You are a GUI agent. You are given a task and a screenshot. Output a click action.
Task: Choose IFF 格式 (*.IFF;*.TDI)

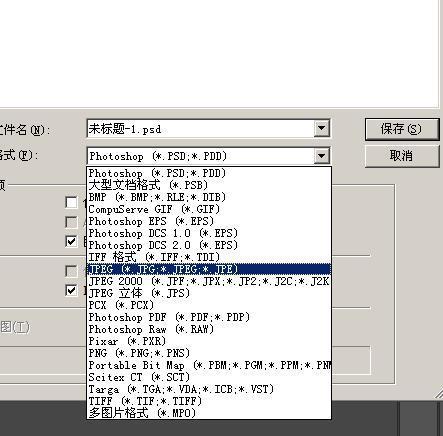click(x=209, y=257)
